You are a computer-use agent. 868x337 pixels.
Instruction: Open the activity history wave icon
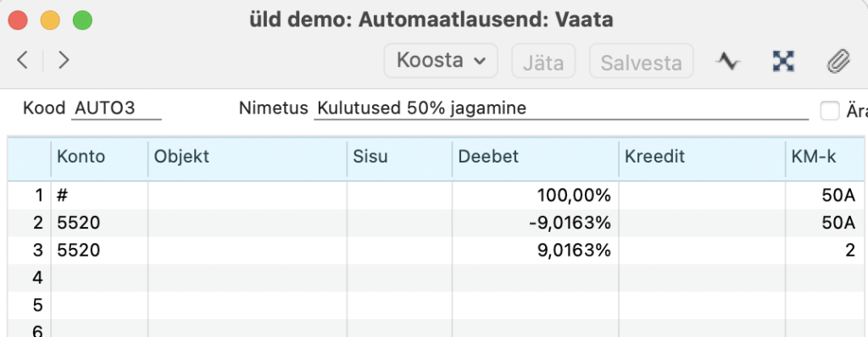tap(727, 61)
